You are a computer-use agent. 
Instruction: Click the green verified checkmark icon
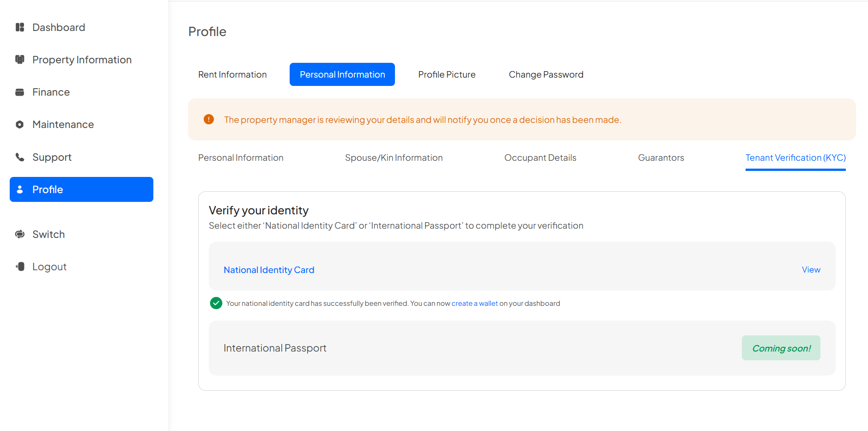[216, 303]
